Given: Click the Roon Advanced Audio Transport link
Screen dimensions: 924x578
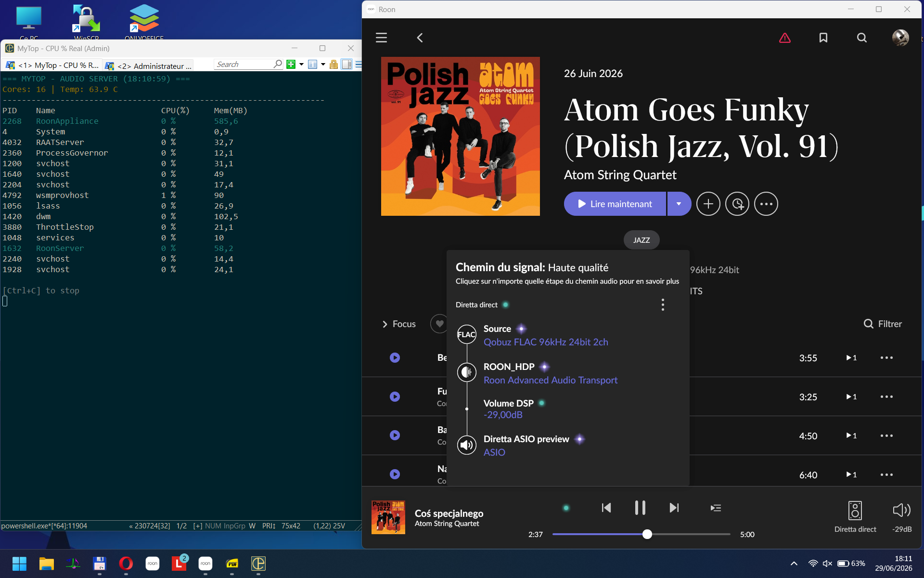Looking at the screenshot, I should click(x=551, y=380).
